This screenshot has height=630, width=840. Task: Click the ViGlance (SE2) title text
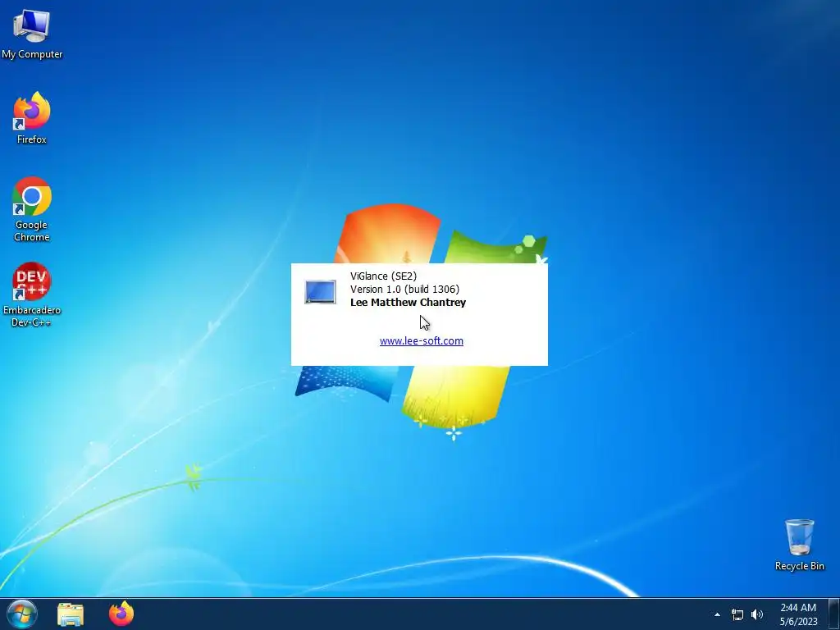tap(384, 276)
